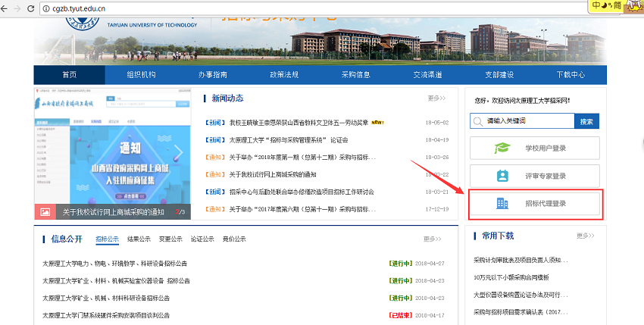
Task: Click the browser forward arrow
Action: pos(17,8)
